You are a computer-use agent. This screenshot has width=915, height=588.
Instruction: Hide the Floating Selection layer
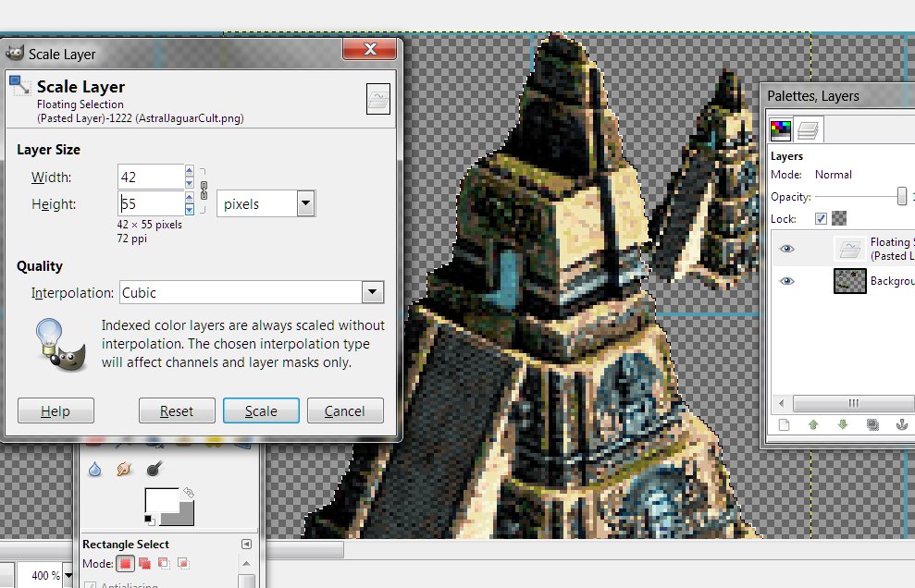[787, 249]
